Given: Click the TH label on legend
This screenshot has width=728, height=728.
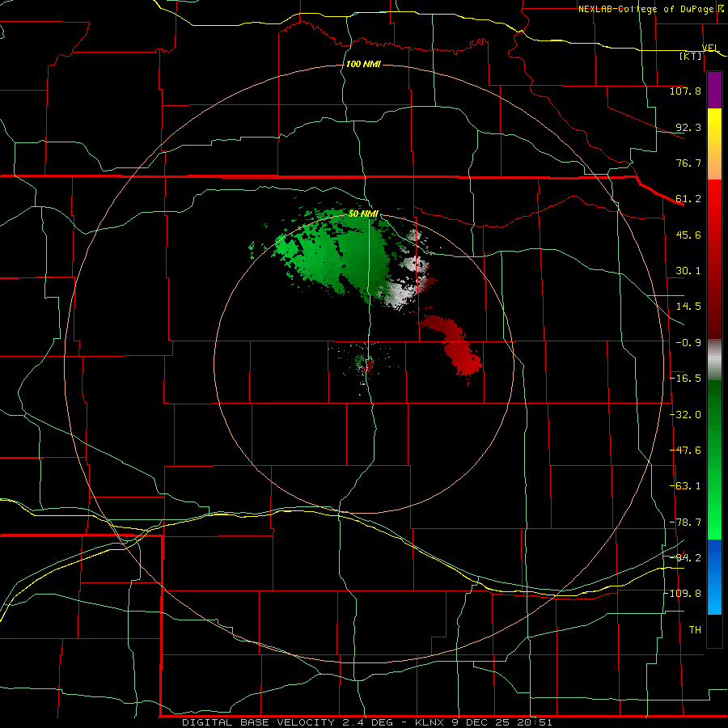Looking at the screenshot, I should [x=695, y=630].
